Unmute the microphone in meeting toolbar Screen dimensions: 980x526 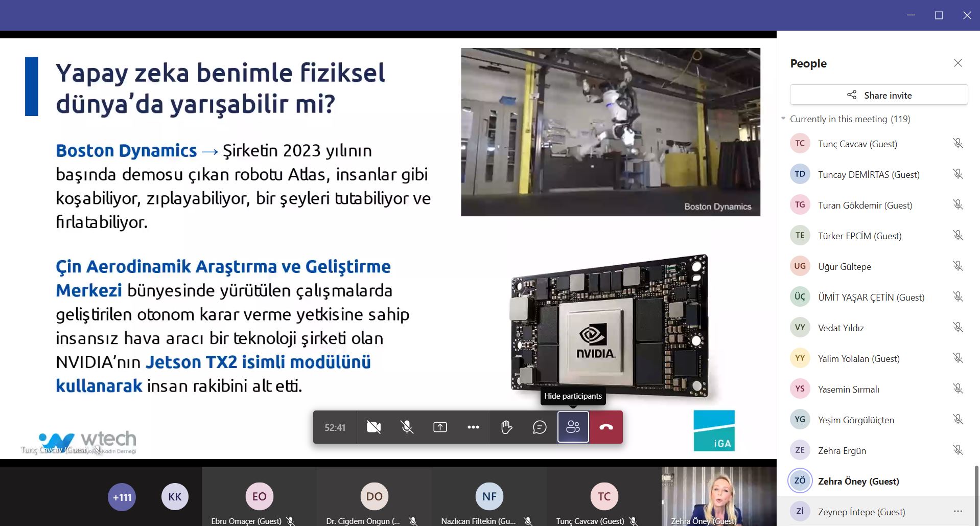click(407, 427)
